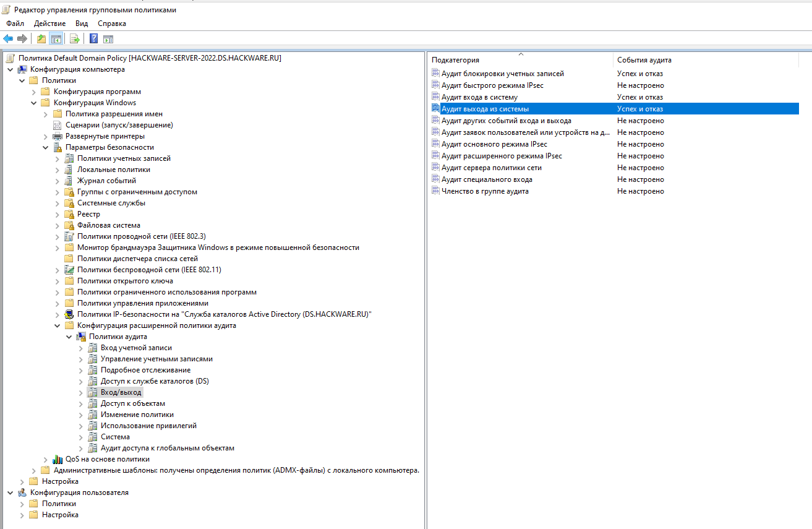Select 'Аудит специального входа' row
The height and width of the screenshot is (529, 812).
pyautogui.click(x=487, y=179)
